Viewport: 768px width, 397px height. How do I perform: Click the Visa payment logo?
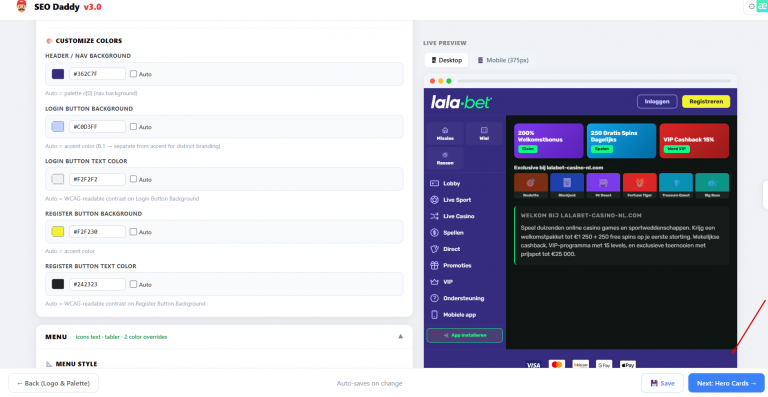click(x=533, y=365)
